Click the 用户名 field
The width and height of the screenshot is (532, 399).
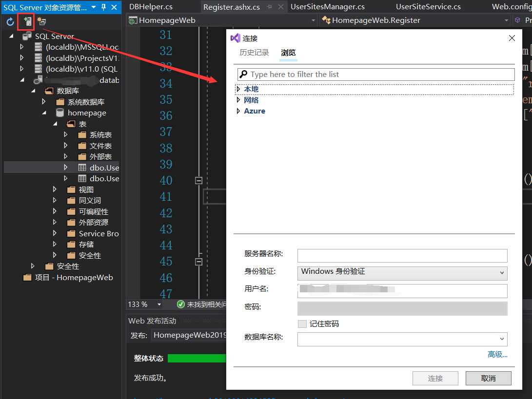[x=402, y=291]
